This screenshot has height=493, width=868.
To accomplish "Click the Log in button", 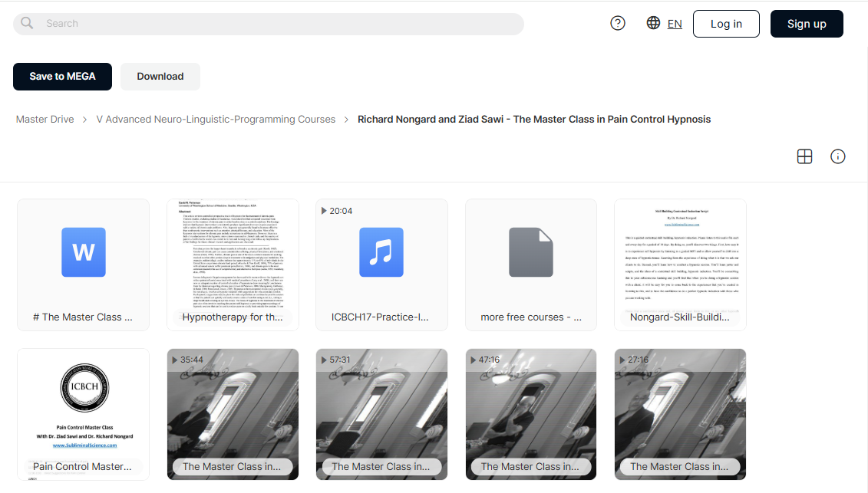I will (x=726, y=24).
